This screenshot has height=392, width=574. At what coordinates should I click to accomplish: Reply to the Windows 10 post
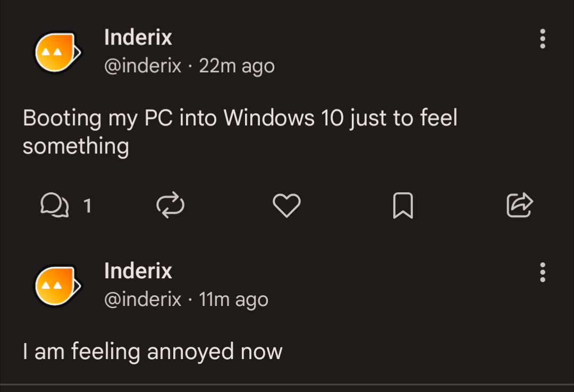click(x=54, y=206)
